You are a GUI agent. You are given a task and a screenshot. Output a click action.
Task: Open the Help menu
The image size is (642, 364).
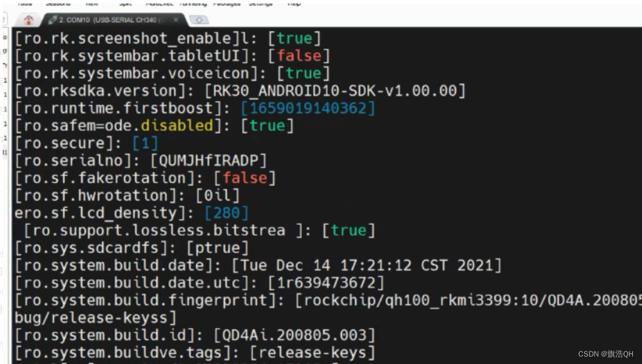pos(294,3)
